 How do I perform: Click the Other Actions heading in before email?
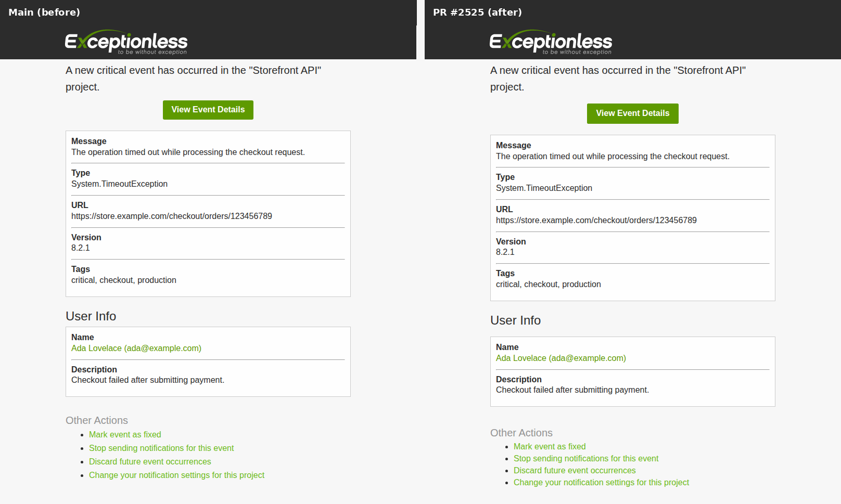[x=97, y=420]
